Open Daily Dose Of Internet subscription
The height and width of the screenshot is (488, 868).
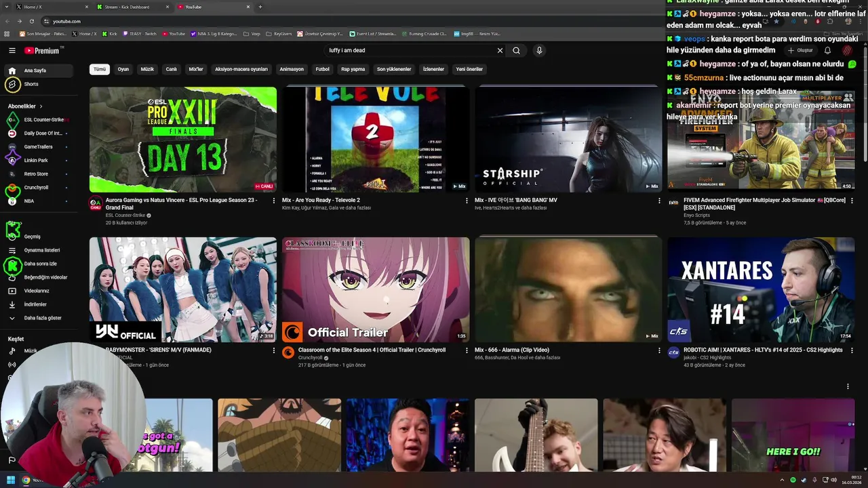(39, 134)
